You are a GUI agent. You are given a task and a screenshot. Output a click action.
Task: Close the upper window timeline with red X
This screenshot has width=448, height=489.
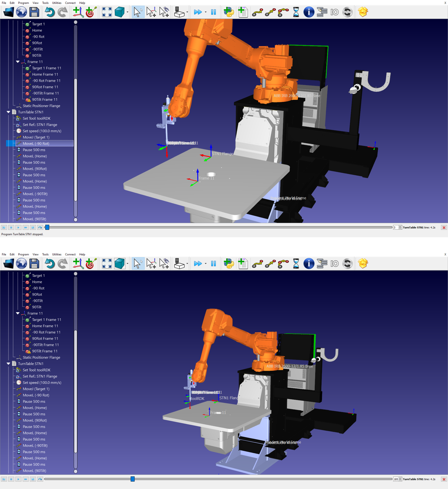click(x=444, y=228)
